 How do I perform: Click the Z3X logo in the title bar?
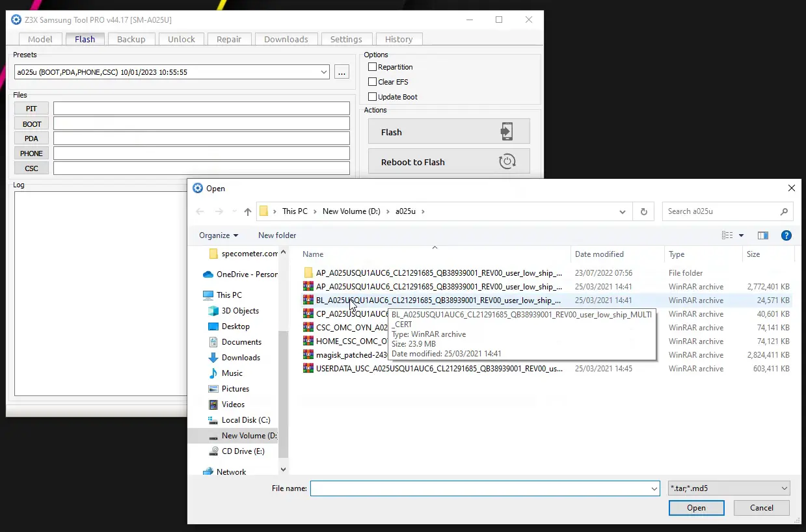tap(16, 20)
